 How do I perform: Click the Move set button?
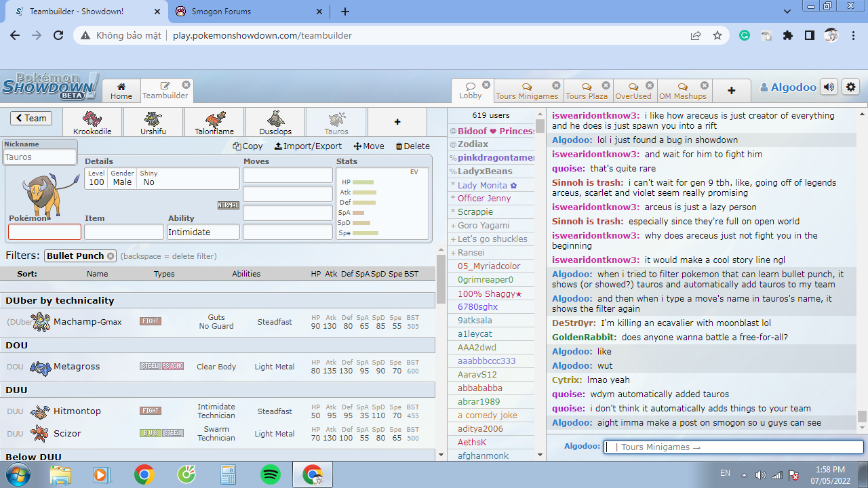coord(368,146)
